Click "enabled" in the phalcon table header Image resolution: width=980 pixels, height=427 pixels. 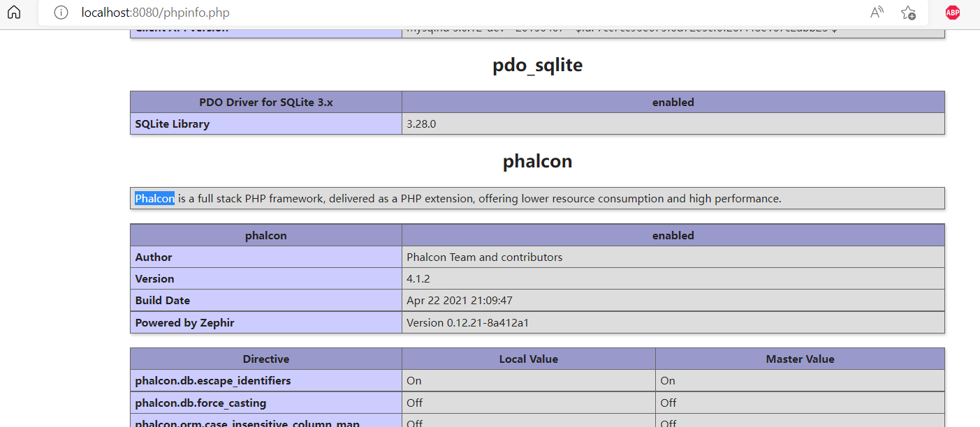click(x=673, y=235)
